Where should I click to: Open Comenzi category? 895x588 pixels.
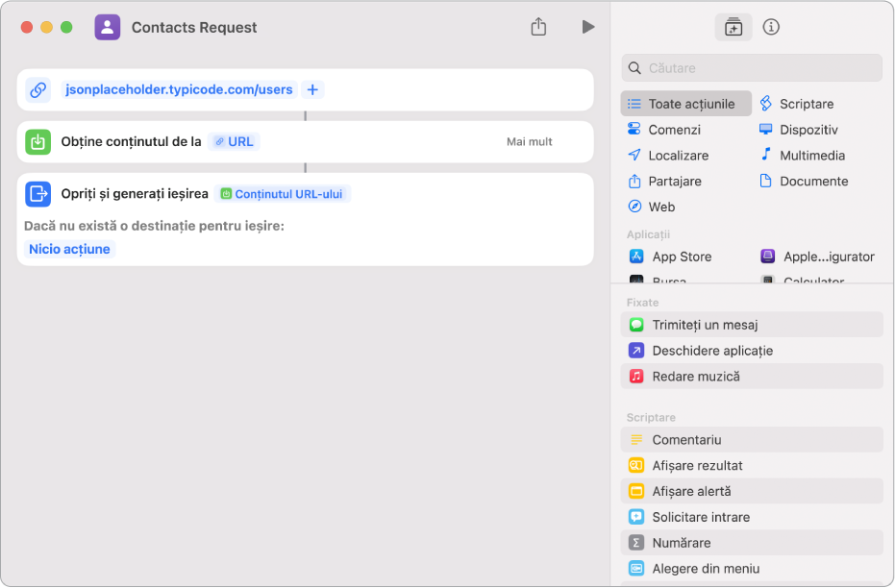(x=664, y=130)
